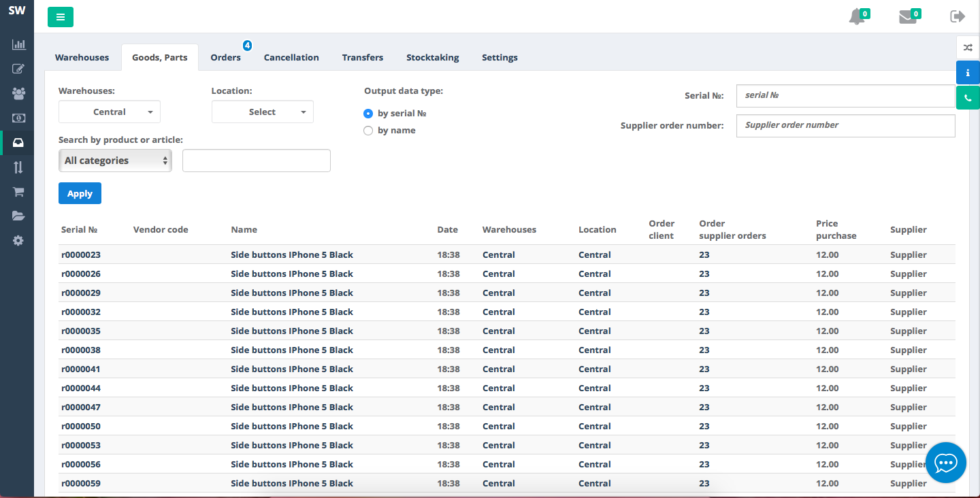Switch to the Goods, Parts tab

point(160,58)
